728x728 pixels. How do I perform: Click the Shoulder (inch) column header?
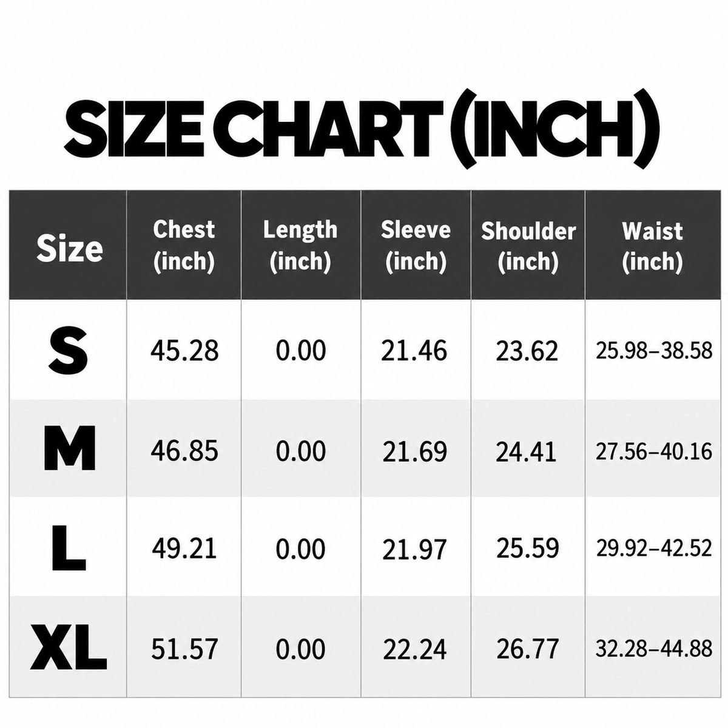coord(528,246)
